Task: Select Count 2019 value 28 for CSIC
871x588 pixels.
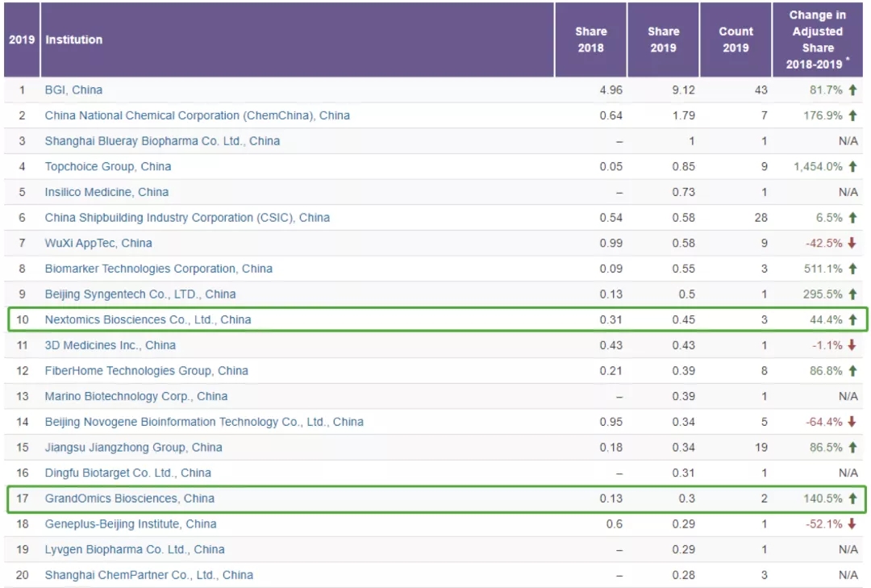Action: pos(761,218)
